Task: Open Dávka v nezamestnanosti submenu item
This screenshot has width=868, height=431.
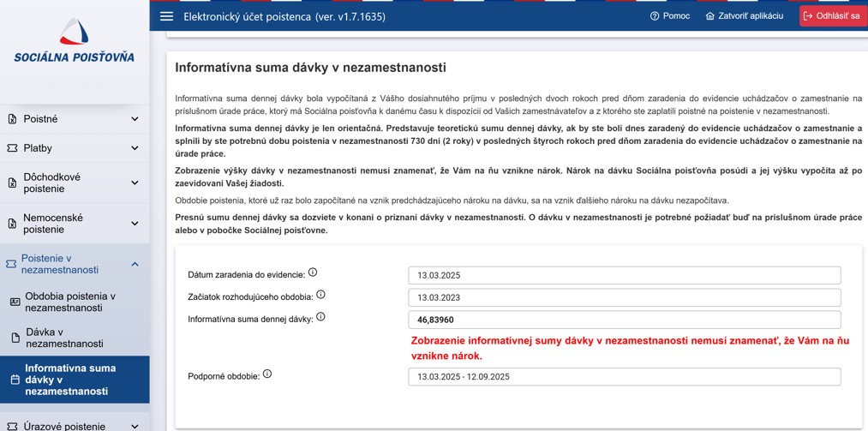Action: (75, 338)
